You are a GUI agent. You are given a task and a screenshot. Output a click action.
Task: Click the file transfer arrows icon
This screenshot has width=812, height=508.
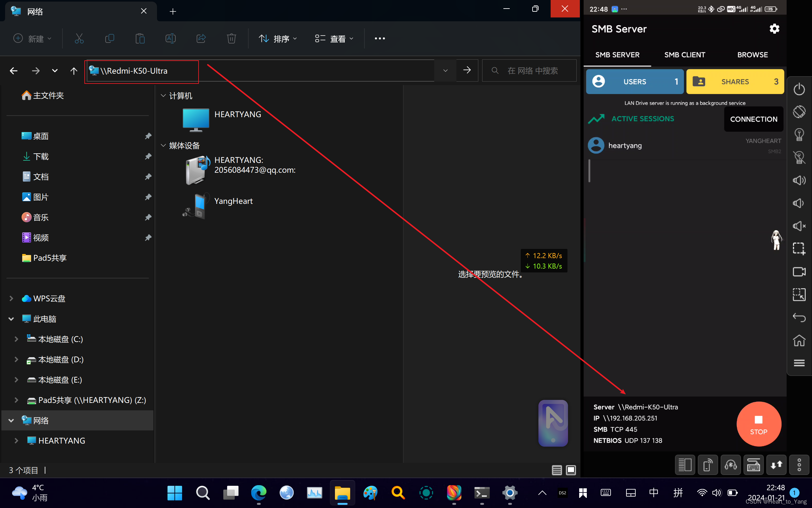776,465
